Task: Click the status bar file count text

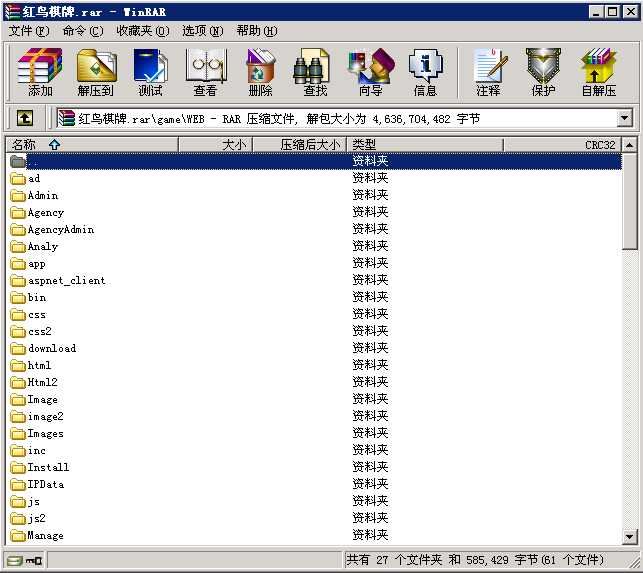Action: (475, 560)
